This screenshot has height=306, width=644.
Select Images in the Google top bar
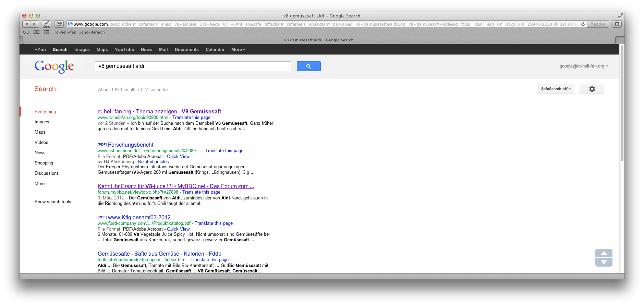[82, 50]
